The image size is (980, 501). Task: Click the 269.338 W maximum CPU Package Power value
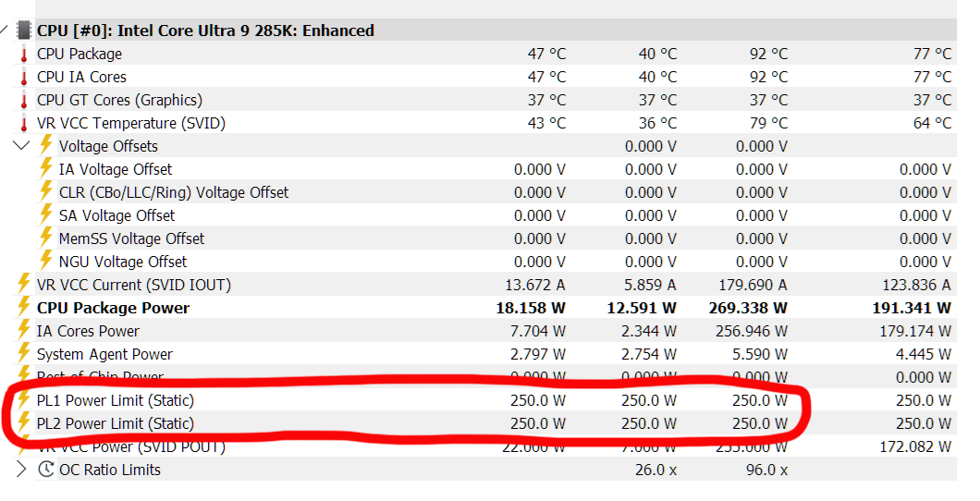[x=748, y=309]
